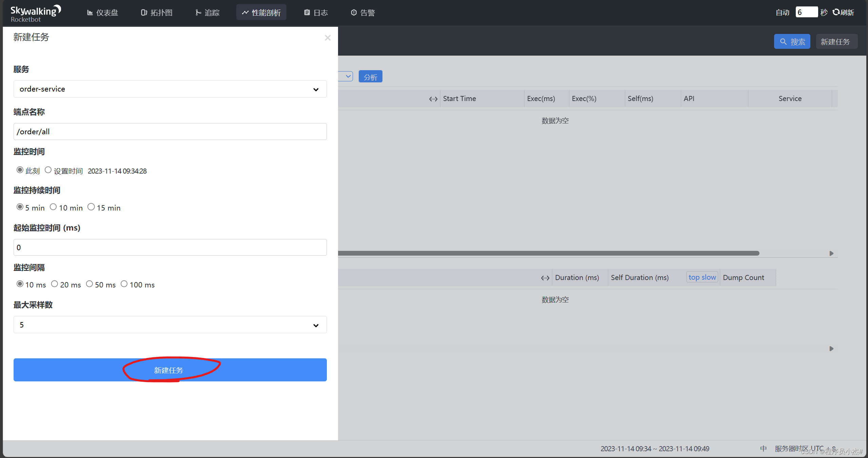Image resolution: width=868 pixels, height=458 pixels.
Task: Click the upper scrollbar right arrow
Action: [x=831, y=253]
